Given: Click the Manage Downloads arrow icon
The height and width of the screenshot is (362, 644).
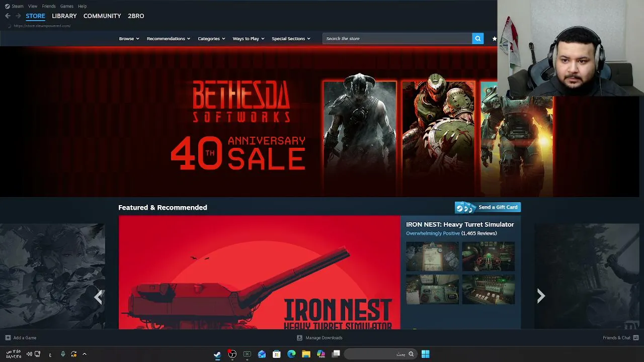Looking at the screenshot, I should click(x=299, y=338).
